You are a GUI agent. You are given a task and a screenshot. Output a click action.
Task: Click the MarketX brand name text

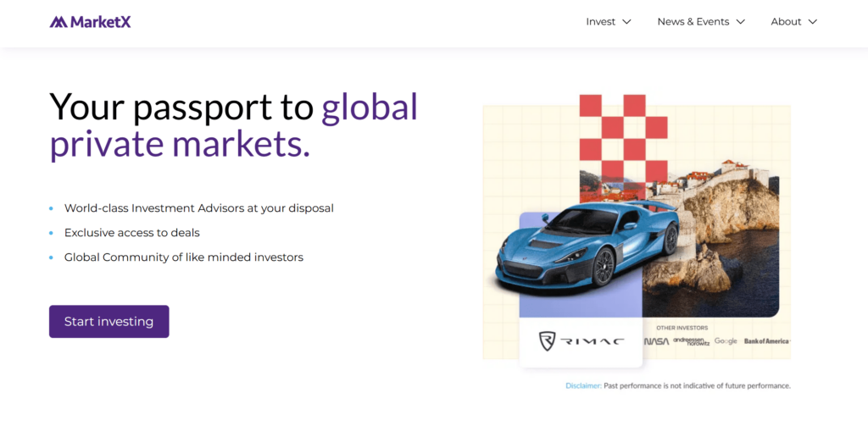[101, 22]
